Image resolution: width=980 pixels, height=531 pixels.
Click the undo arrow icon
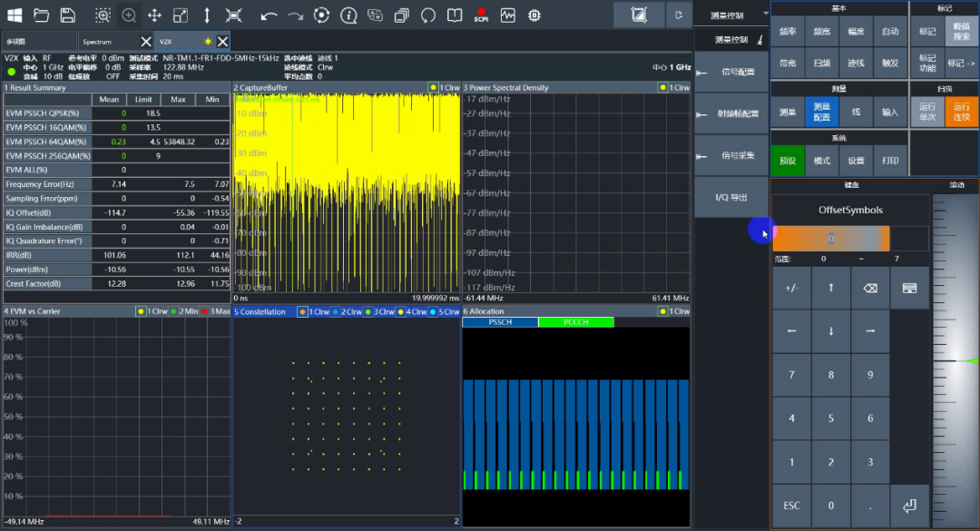tap(269, 15)
